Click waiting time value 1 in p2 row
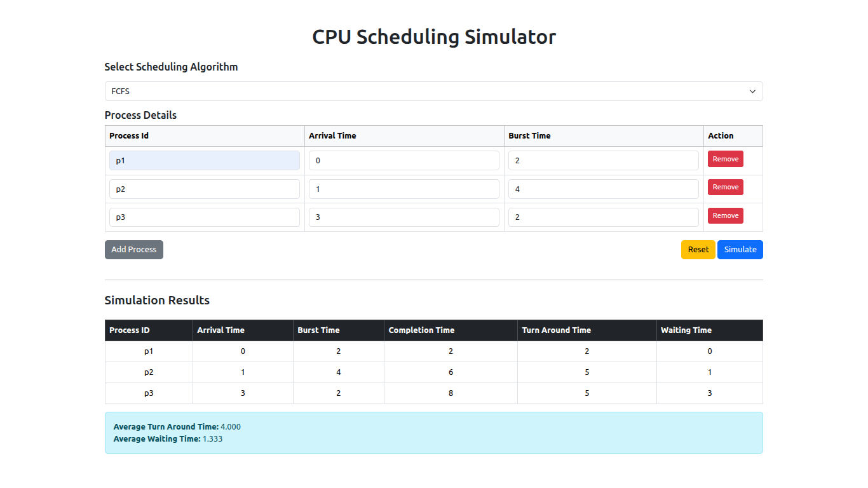 coord(709,372)
